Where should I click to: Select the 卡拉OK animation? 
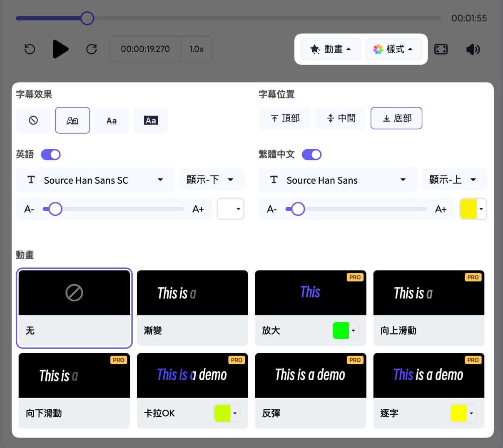pyautogui.click(x=192, y=390)
